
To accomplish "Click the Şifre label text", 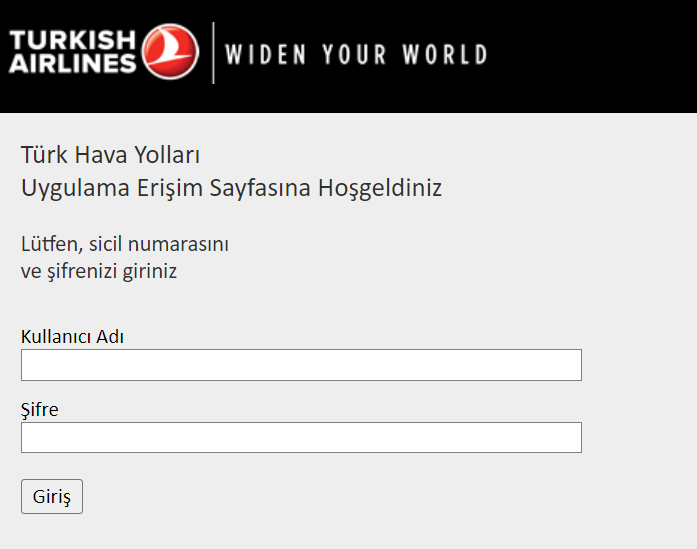I will (40, 410).
